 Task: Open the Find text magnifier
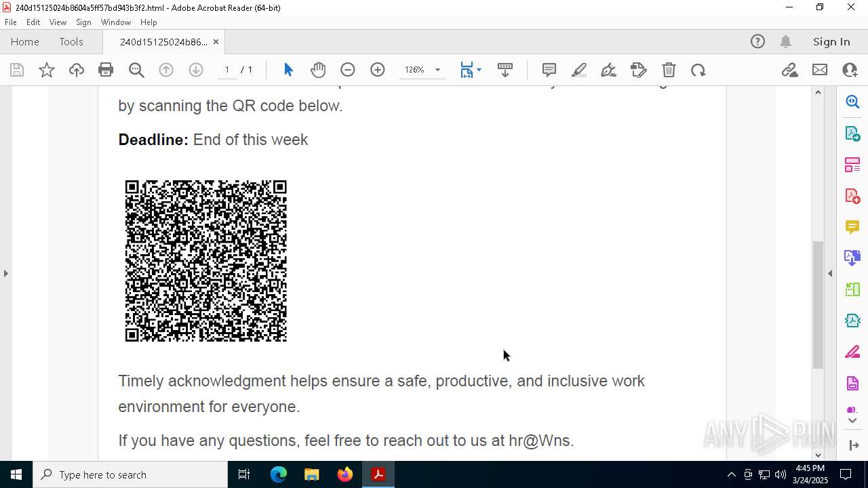click(136, 70)
